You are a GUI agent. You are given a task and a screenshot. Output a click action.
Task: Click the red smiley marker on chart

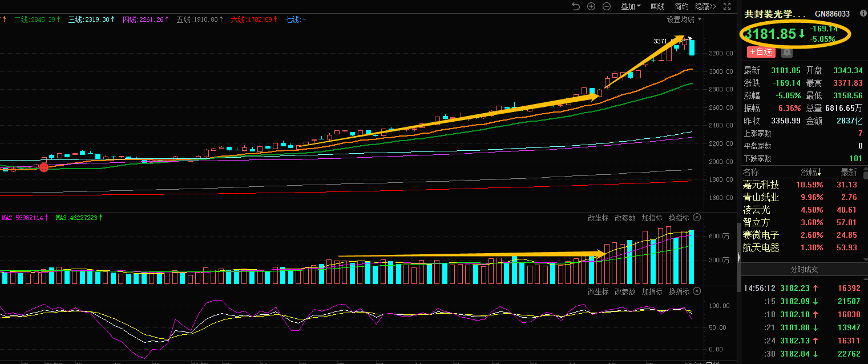(x=44, y=167)
